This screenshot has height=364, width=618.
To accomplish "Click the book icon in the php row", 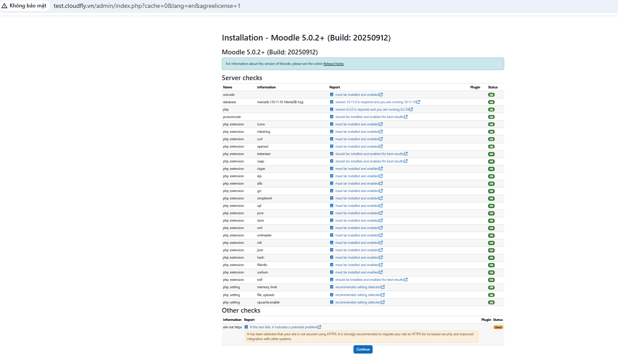I will [332, 109].
